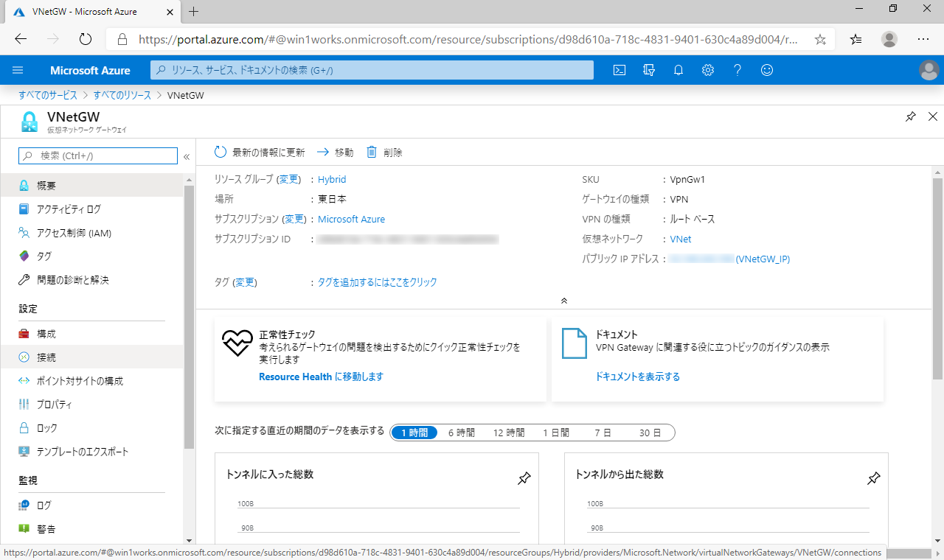Viewport: 944px width, 560px height.
Task: Open ログ under 監視
Action: 91,505
